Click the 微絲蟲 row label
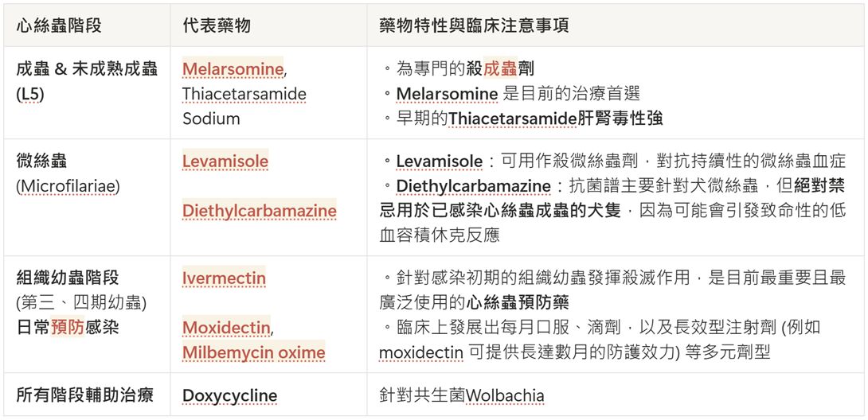The width and height of the screenshot is (868, 420). (41, 161)
